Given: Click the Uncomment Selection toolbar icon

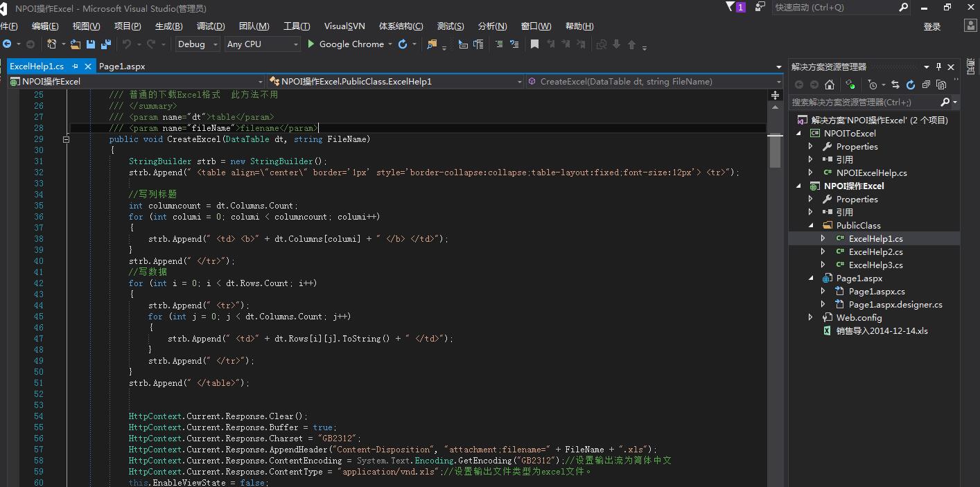Looking at the screenshot, I should pos(514,44).
